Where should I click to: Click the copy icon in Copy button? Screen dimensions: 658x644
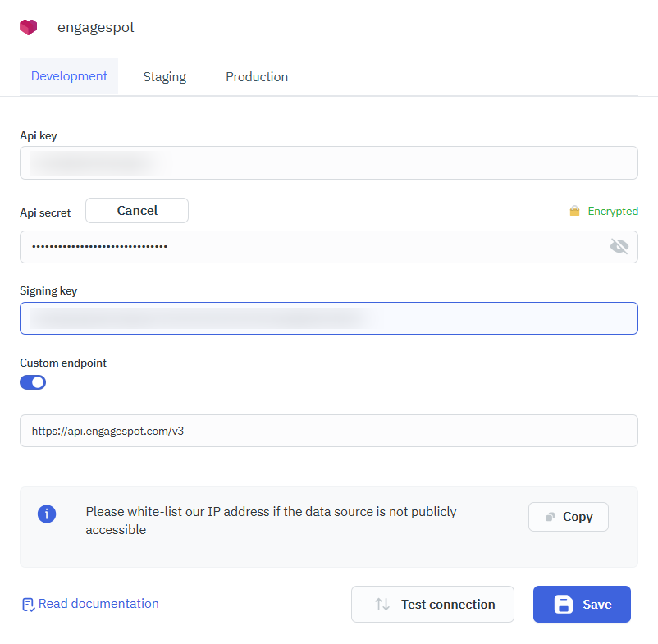(x=550, y=517)
